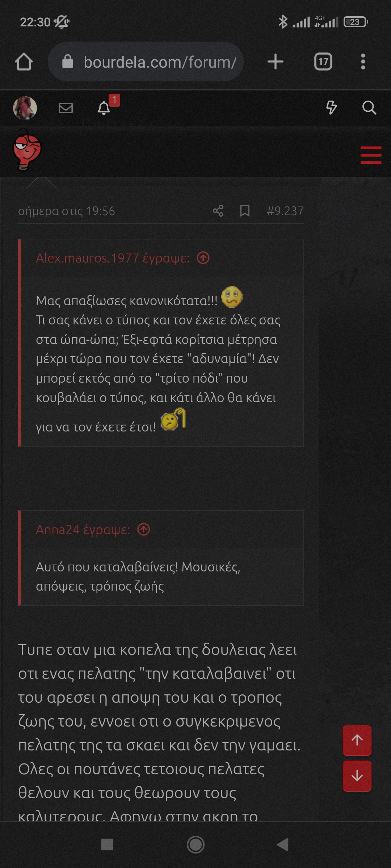Open a new browser tab
The image size is (391, 868).
pos(275,61)
